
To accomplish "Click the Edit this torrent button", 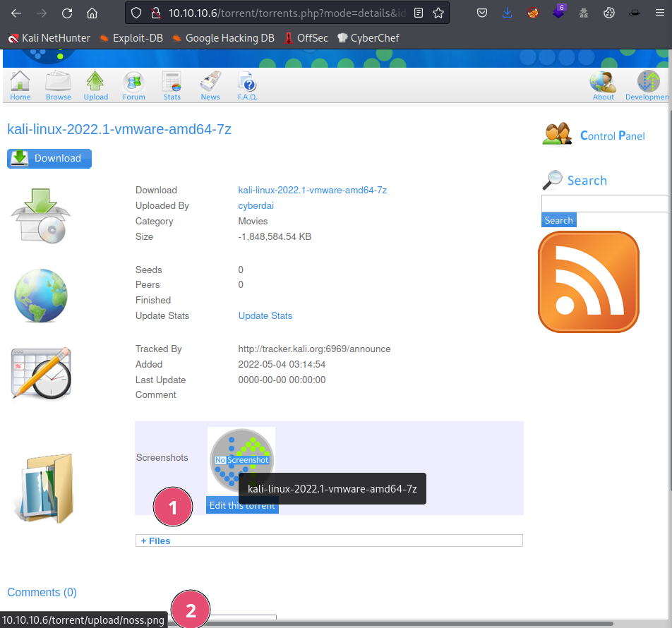I will [x=242, y=505].
